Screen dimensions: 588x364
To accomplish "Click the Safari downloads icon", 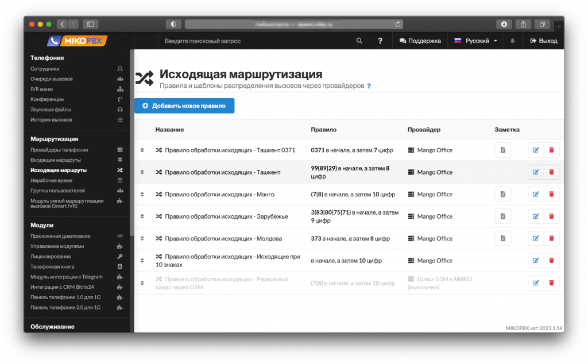I will click(x=504, y=24).
